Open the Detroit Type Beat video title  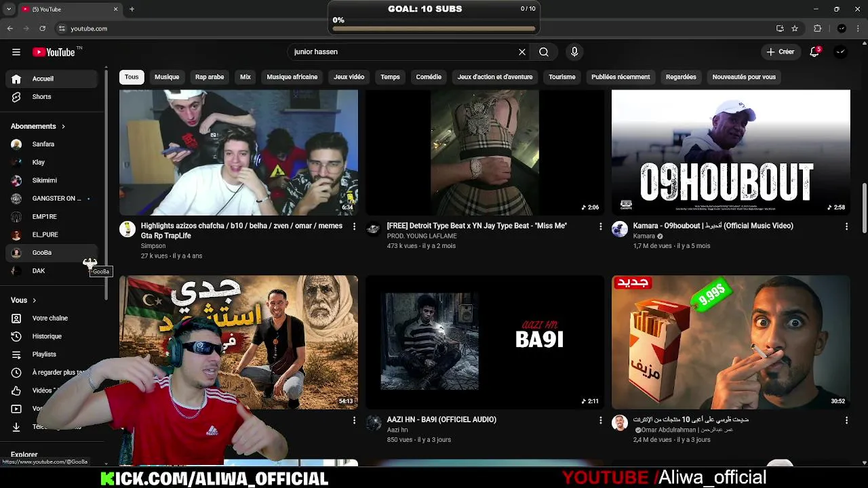click(x=477, y=226)
